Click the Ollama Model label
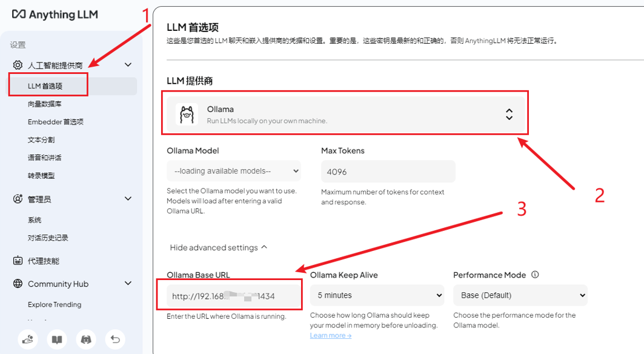Screen dimensions: 644x354 point(193,150)
